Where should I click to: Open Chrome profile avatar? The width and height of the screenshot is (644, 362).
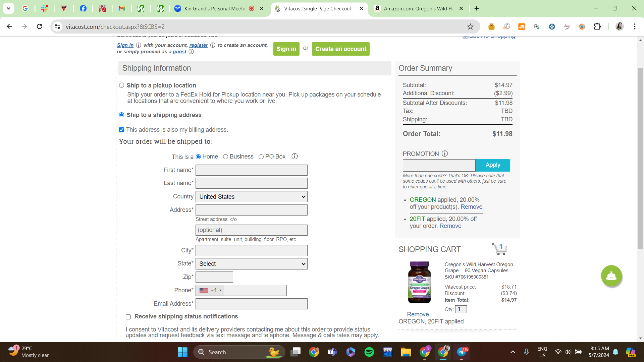point(620,26)
